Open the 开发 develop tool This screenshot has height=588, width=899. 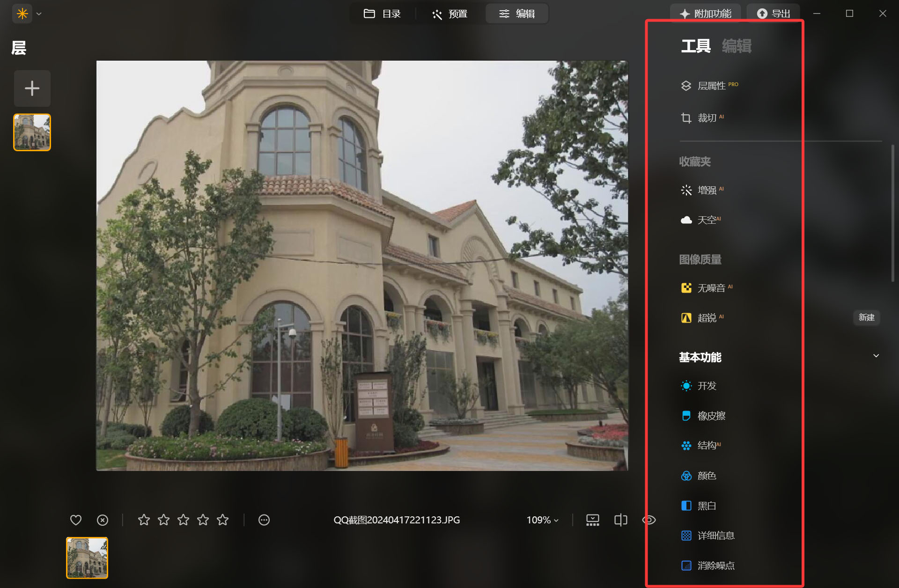pyautogui.click(x=699, y=386)
